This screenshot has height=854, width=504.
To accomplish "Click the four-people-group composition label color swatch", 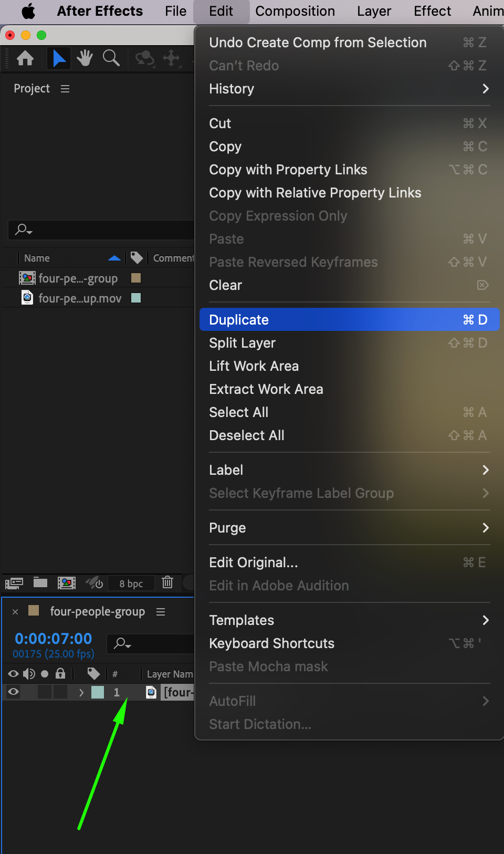I will (136, 278).
